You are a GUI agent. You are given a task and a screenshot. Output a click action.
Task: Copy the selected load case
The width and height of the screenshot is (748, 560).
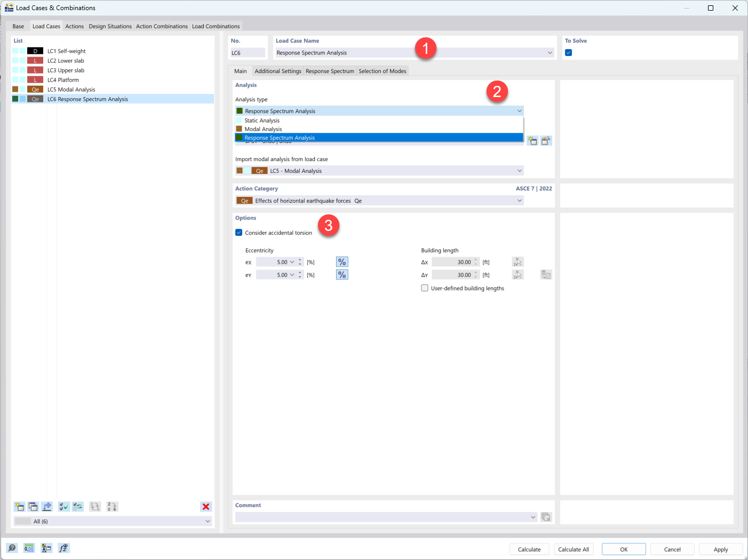(x=33, y=506)
